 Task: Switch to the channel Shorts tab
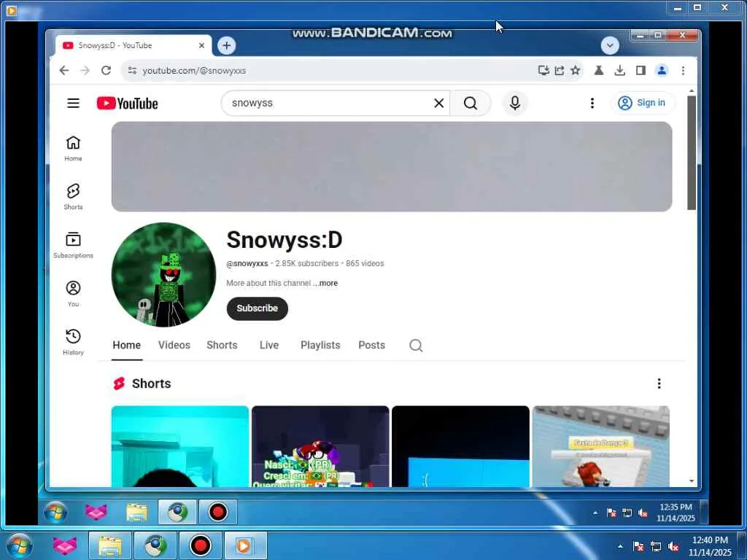[222, 345]
